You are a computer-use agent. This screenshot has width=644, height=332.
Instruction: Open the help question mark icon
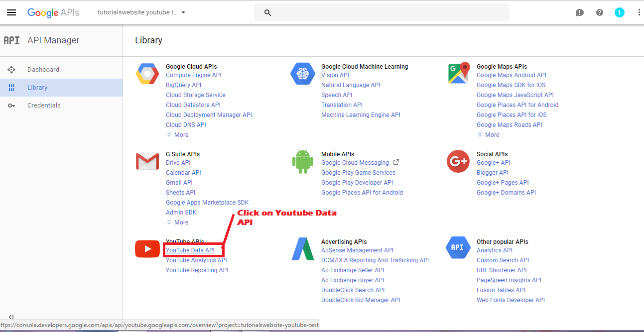click(x=600, y=13)
